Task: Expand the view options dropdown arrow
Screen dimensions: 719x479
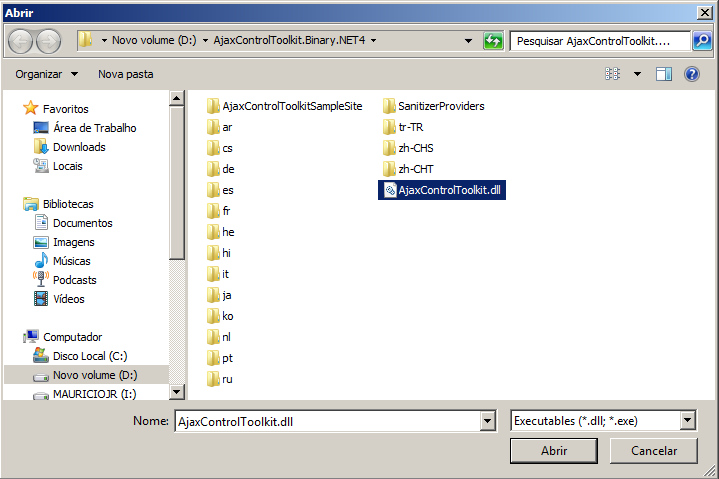Action: pyautogui.click(x=637, y=74)
